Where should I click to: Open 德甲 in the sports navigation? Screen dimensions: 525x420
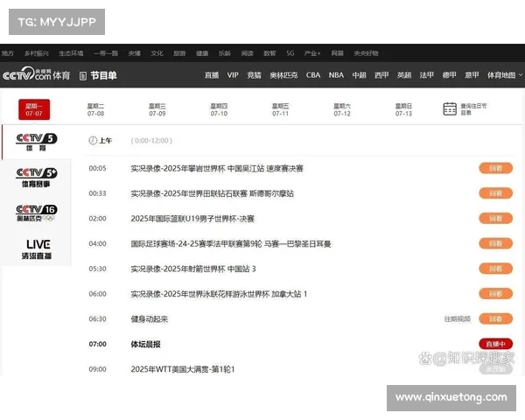pyautogui.click(x=450, y=75)
